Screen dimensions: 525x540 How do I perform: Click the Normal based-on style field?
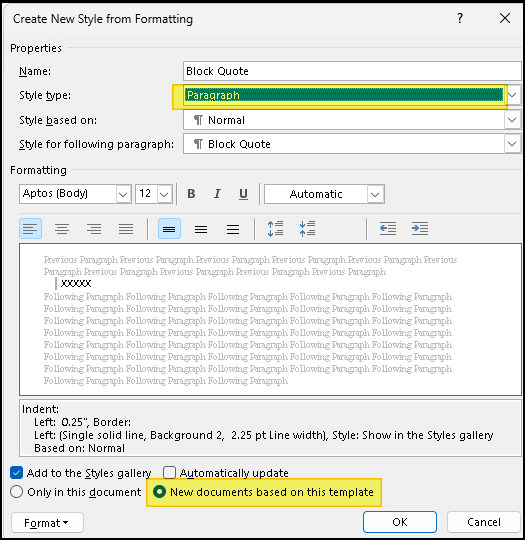tap(344, 120)
